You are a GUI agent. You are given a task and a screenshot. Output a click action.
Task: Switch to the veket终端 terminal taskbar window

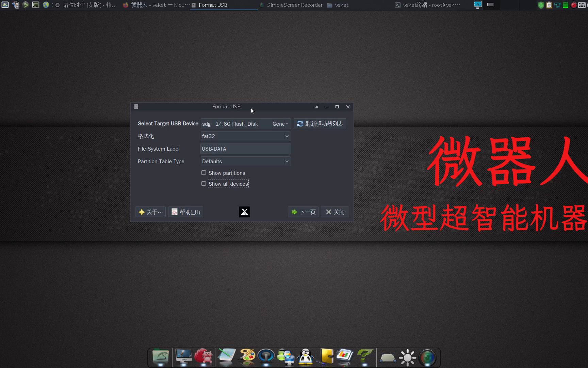428,5
